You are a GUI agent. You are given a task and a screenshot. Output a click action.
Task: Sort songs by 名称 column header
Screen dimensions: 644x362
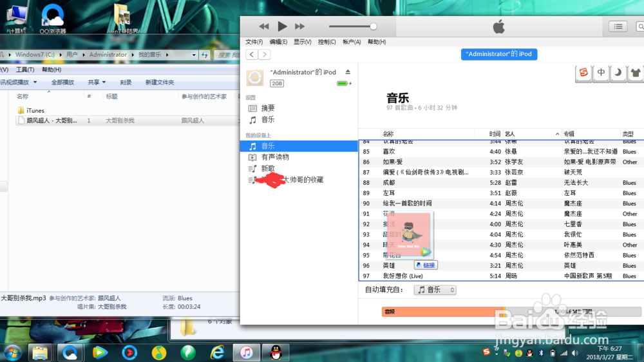click(x=427, y=134)
